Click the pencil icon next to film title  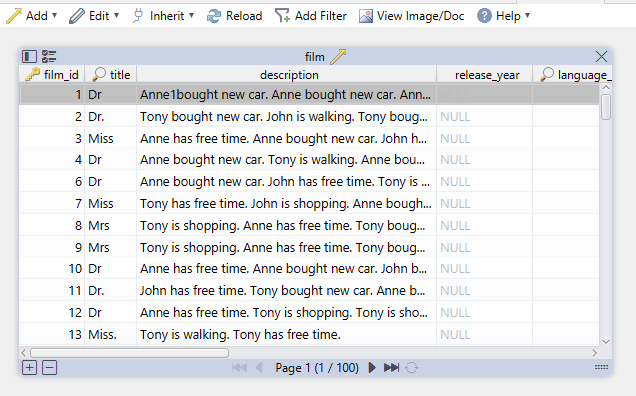pos(338,57)
